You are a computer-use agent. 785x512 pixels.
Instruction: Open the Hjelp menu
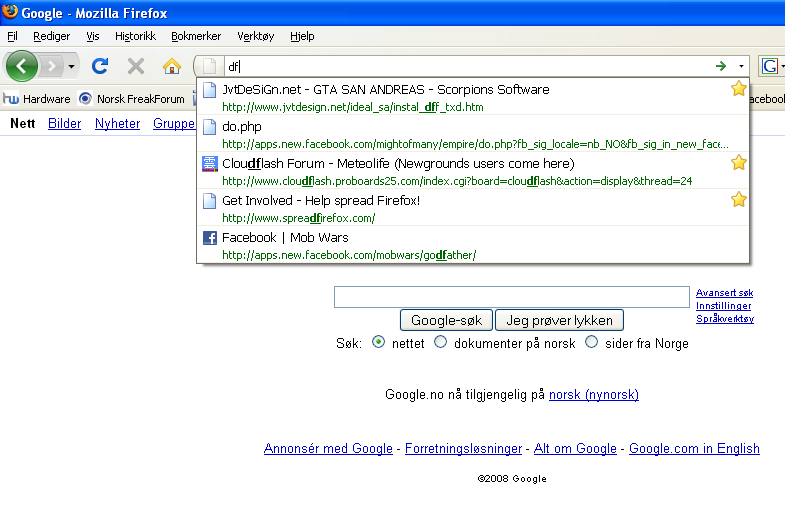pos(302,36)
